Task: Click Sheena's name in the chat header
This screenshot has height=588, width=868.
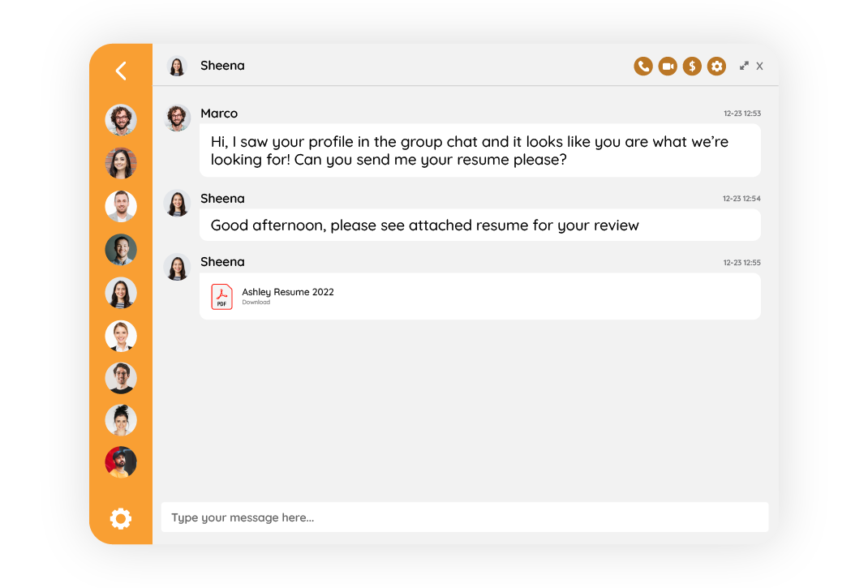Action: click(x=222, y=66)
